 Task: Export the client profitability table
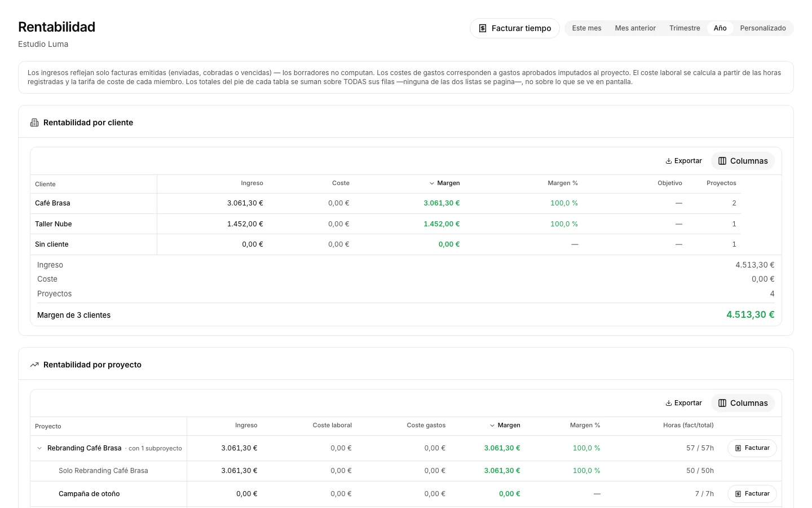coord(683,161)
